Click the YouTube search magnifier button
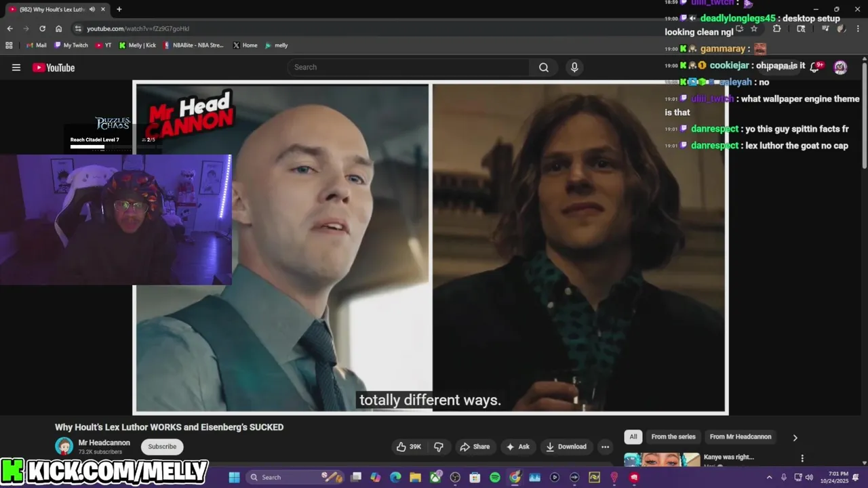The image size is (868, 488). (544, 67)
